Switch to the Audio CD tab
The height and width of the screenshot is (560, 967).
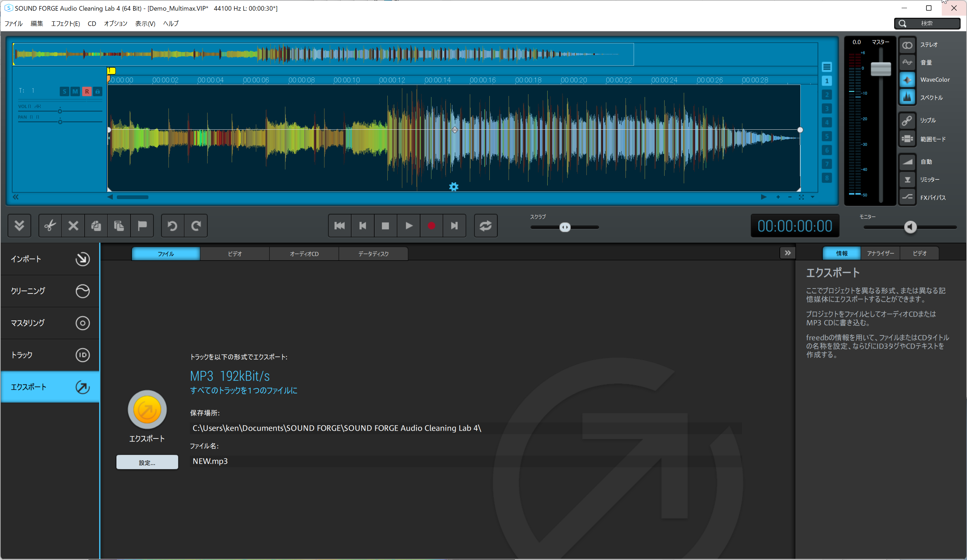304,254
